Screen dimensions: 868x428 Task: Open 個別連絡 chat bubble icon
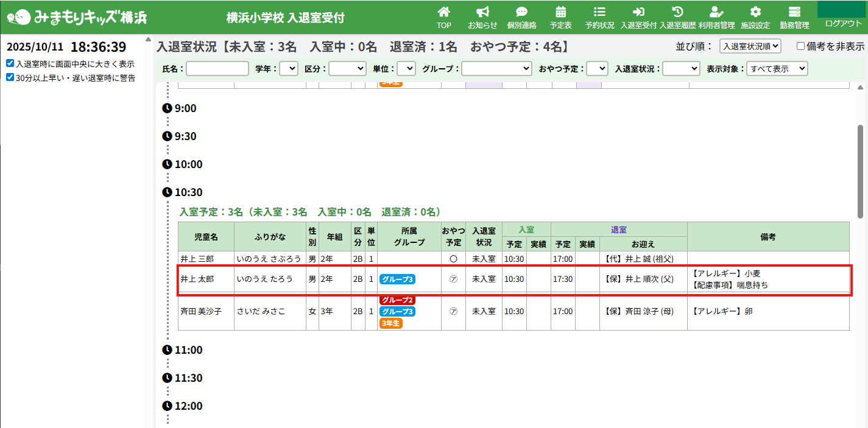521,12
